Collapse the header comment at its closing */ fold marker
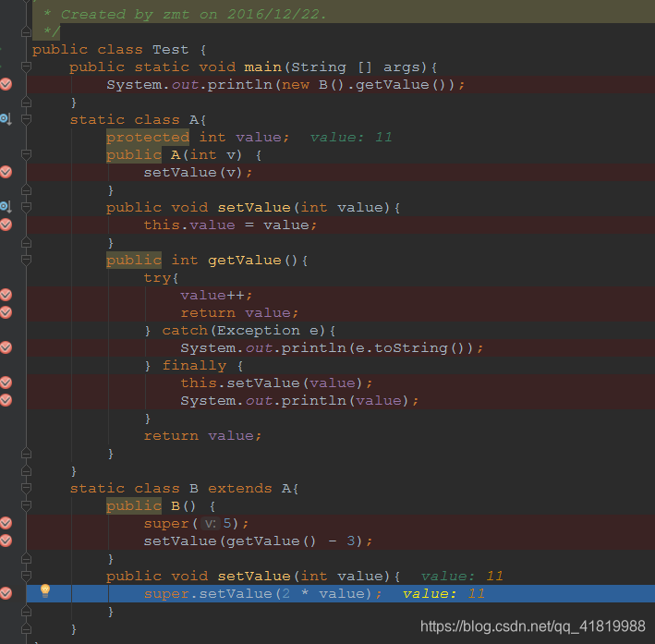This screenshot has height=644, width=655. [26, 31]
